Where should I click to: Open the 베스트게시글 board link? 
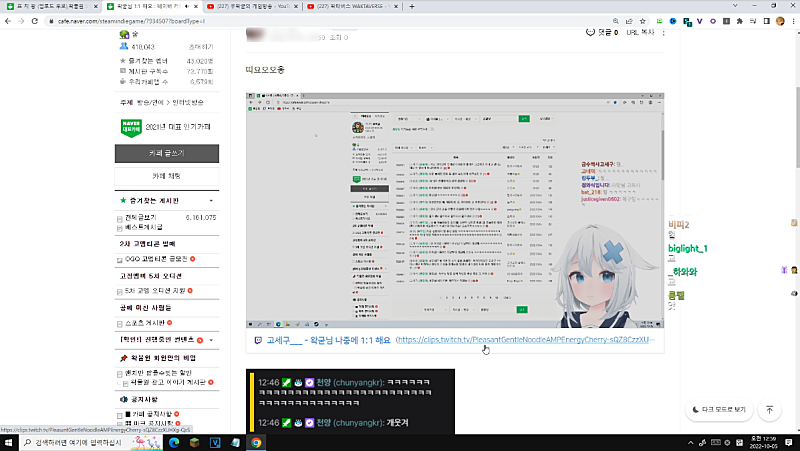click(144, 227)
